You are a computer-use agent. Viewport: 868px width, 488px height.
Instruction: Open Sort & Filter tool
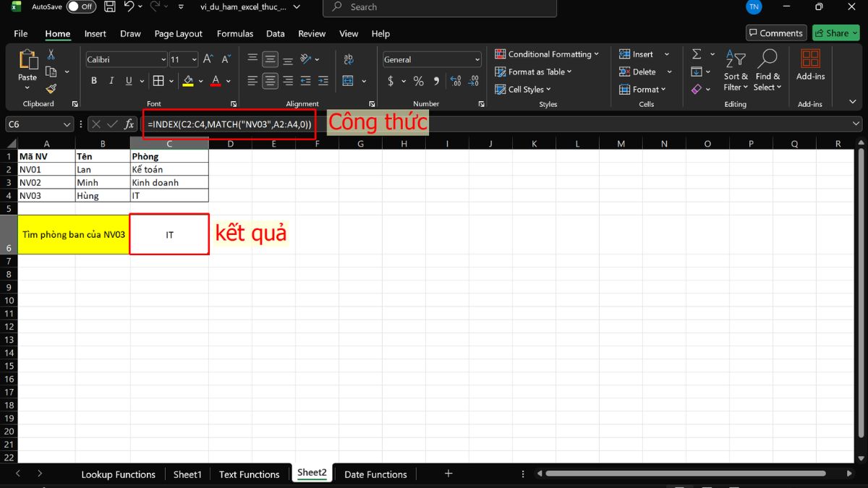pos(736,71)
